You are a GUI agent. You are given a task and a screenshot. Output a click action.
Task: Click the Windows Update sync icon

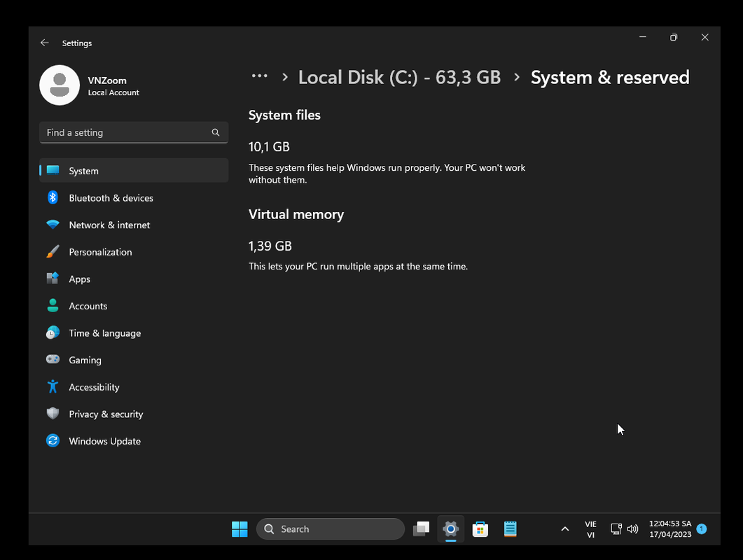click(x=53, y=440)
